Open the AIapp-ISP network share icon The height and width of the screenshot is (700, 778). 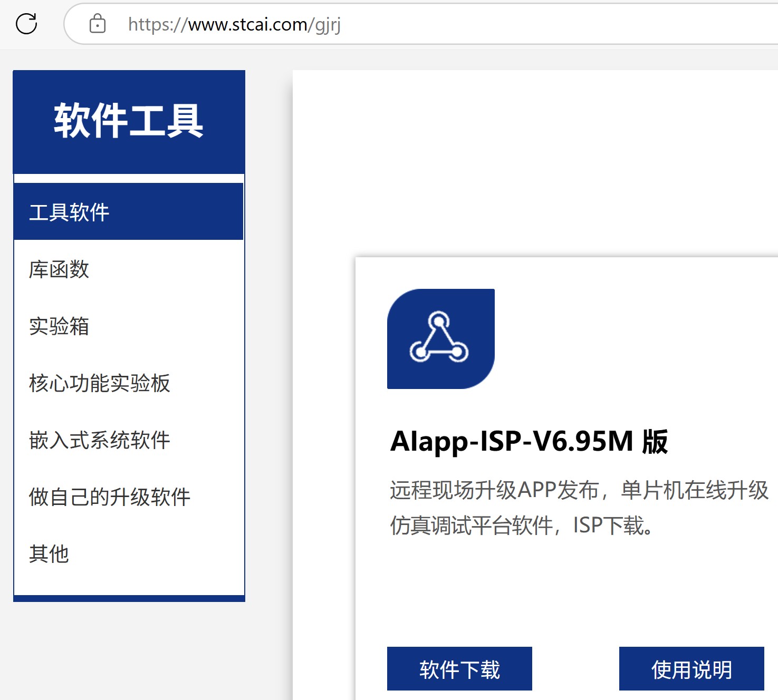(x=441, y=339)
